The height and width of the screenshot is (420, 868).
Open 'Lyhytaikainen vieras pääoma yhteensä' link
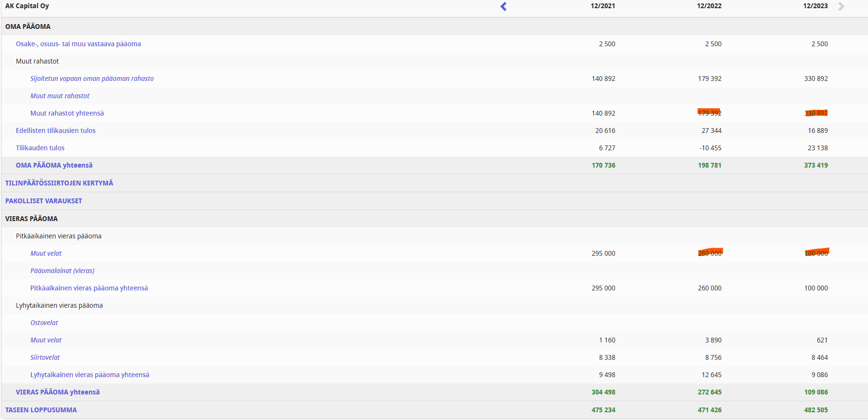pos(90,375)
